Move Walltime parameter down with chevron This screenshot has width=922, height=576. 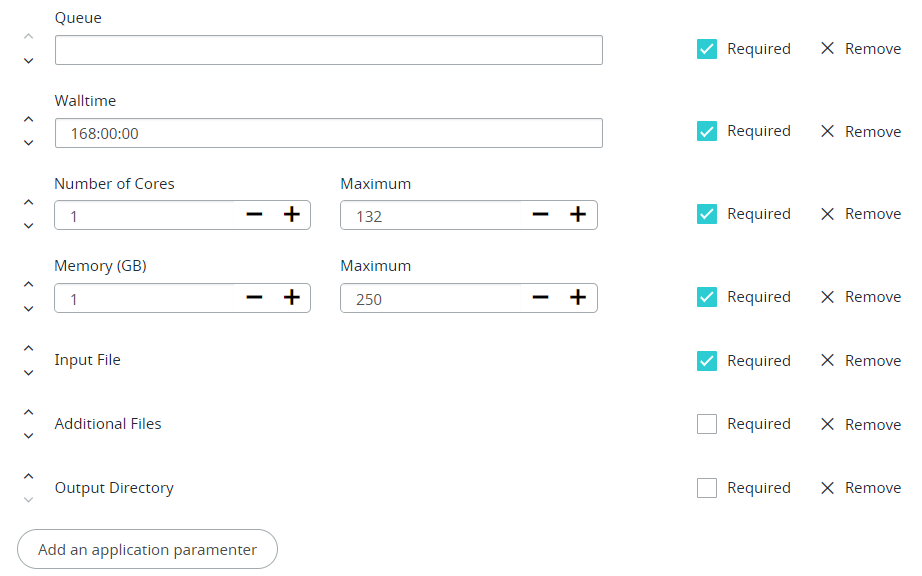[x=28, y=143]
